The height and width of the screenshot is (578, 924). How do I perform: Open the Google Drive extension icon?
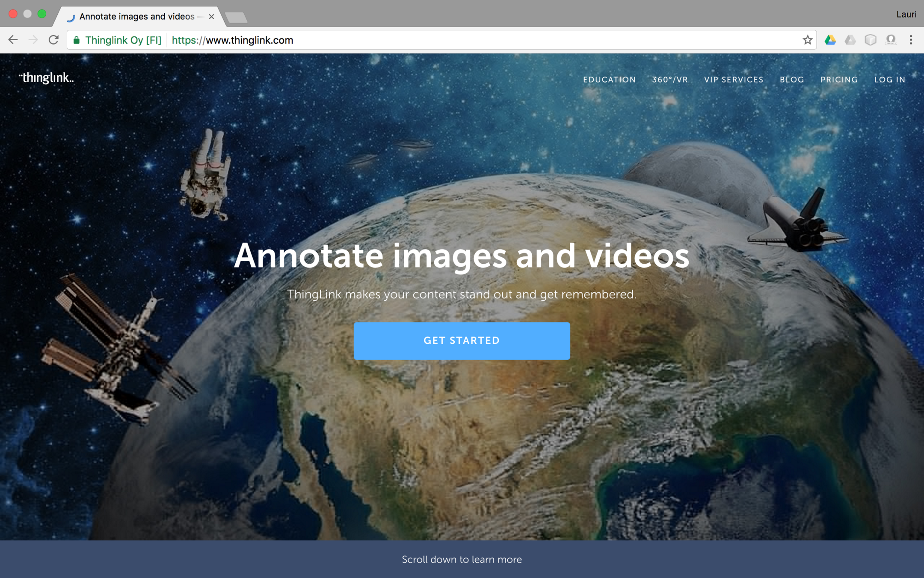tap(830, 40)
